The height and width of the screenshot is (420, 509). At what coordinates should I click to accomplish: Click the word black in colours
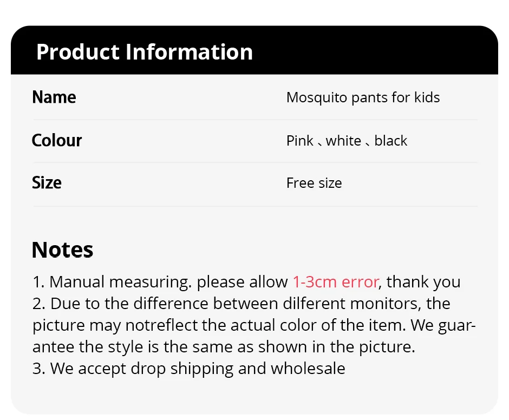tap(390, 141)
